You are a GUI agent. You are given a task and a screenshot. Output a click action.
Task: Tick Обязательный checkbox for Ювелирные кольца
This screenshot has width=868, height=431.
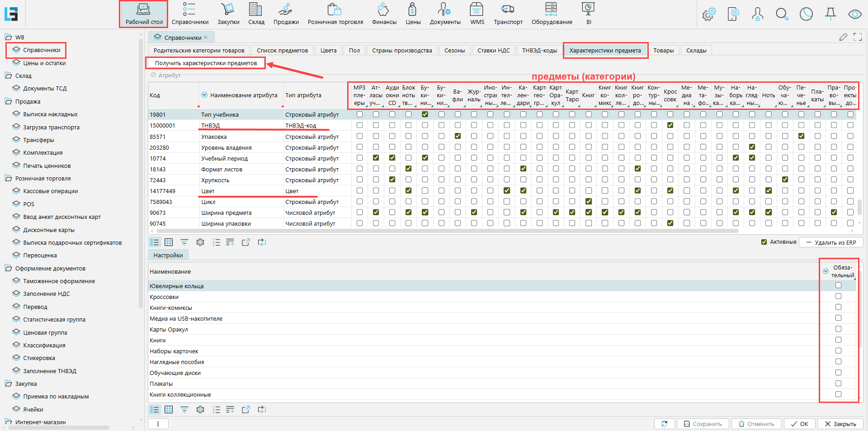(x=838, y=285)
